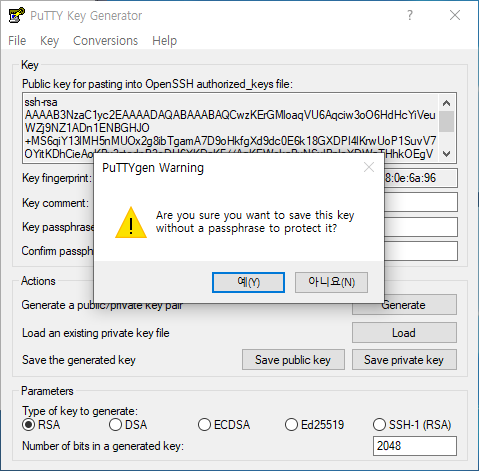Screen dimensions: 479x471
Task: Click the Save public key button
Action: click(293, 360)
